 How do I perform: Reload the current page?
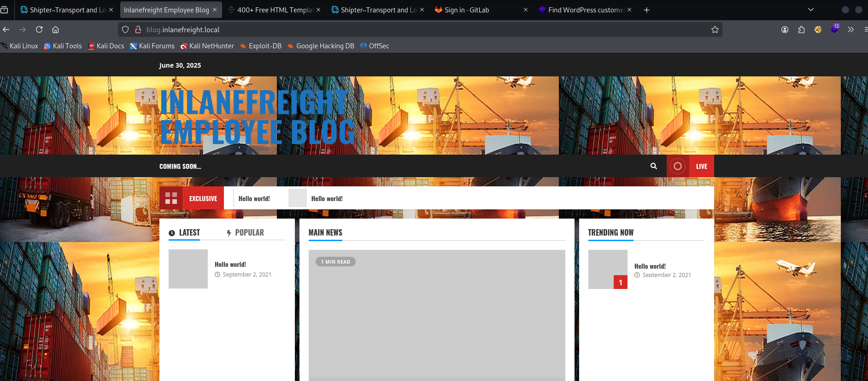tap(39, 29)
